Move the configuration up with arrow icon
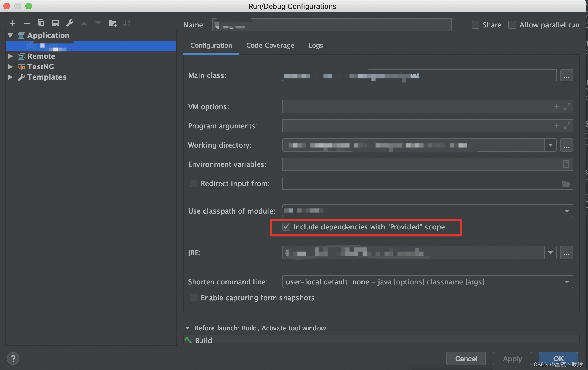Screen dimensions: 588x370 point(84,23)
